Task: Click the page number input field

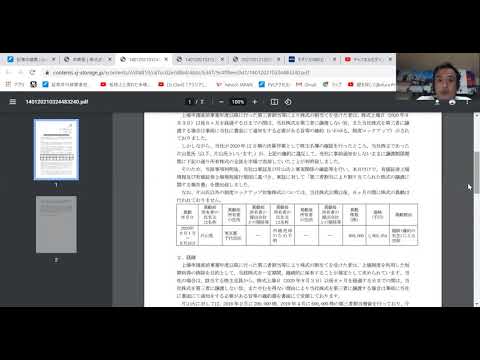Action: tap(189, 102)
